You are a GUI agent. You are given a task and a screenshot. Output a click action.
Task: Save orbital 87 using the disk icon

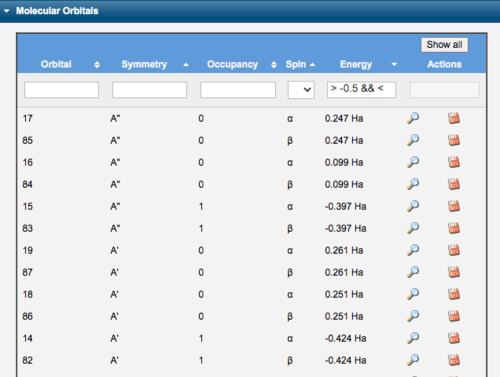coord(454,272)
